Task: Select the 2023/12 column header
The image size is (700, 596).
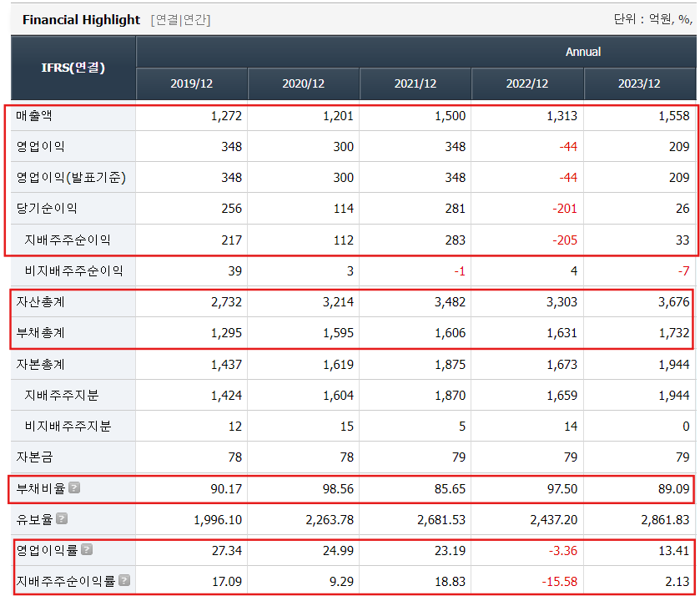Action: (x=639, y=83)
